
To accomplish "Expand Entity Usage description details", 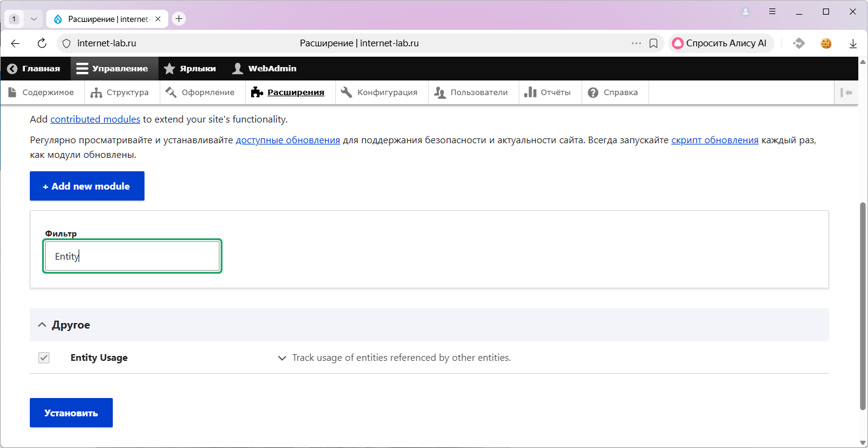I will 282,358.
